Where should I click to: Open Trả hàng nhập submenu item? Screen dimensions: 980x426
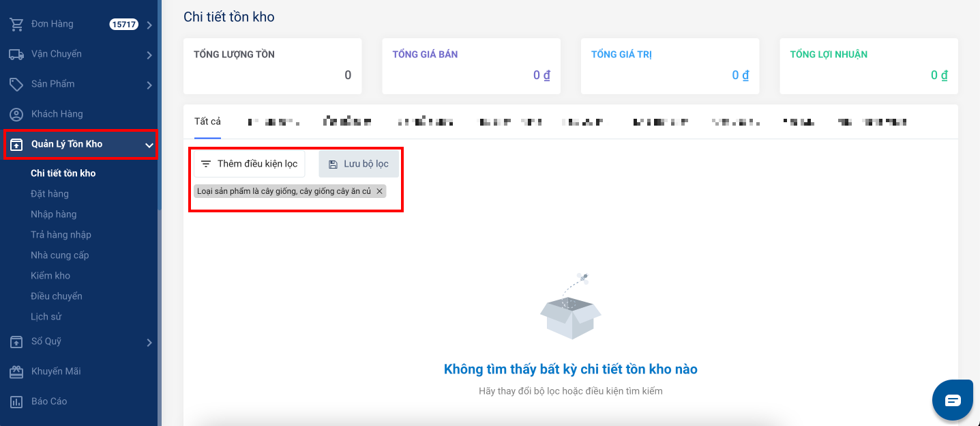coord(61,235)
